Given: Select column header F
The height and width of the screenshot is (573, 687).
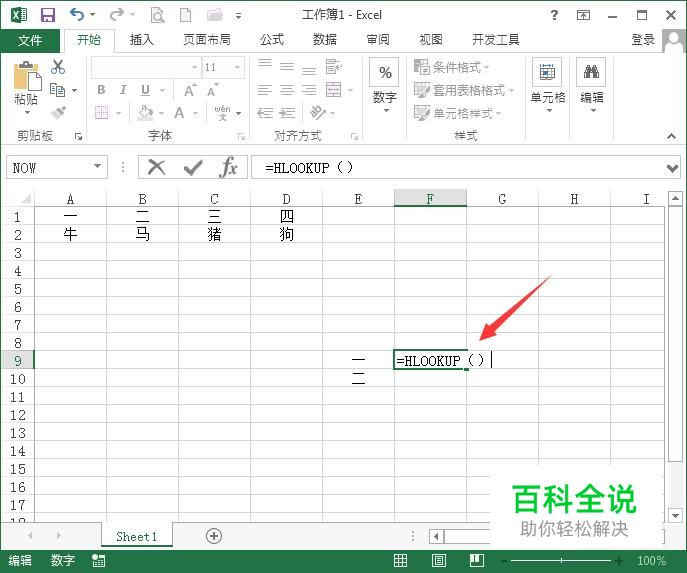Looking at the screenshot, I should tap(430, 198).
